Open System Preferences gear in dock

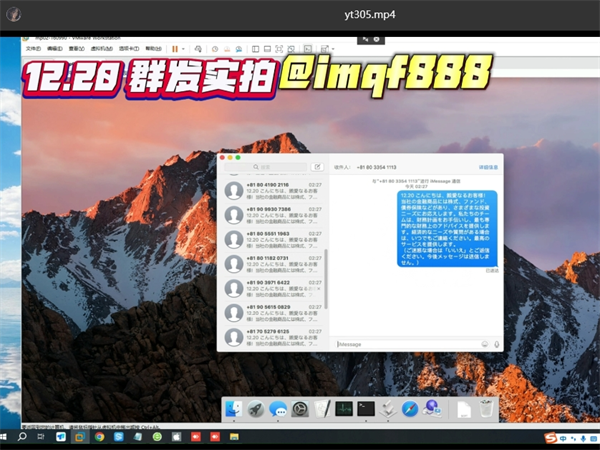(300, 409)
